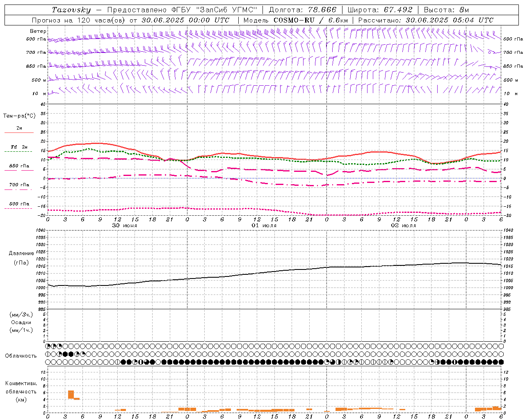Click the '02 июля' date label

(x=404, y=226)
